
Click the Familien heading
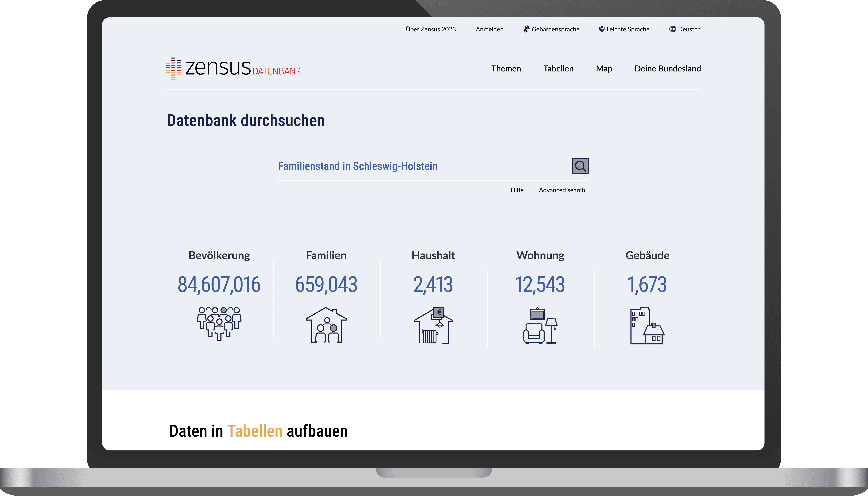pos(326,255)
